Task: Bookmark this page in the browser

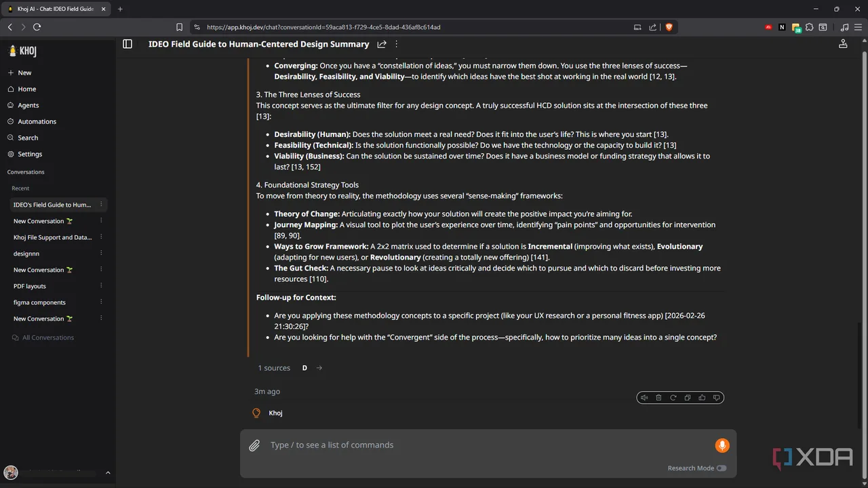Action: click(179, 27)
